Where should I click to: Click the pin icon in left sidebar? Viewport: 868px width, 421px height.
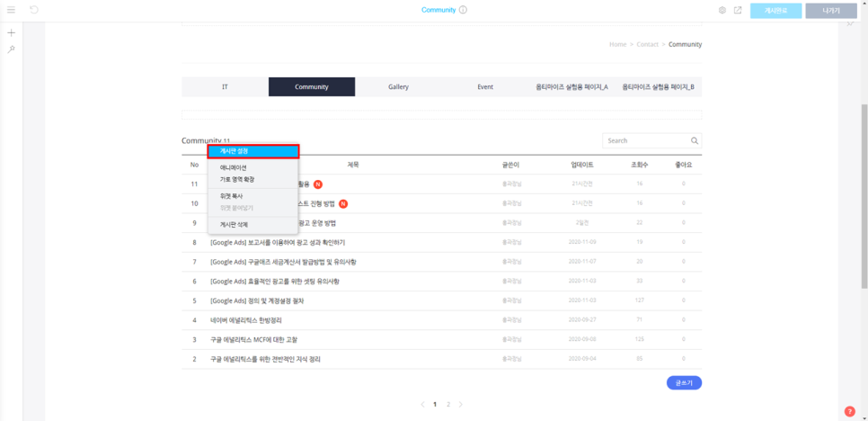click(x=11, y=49)
